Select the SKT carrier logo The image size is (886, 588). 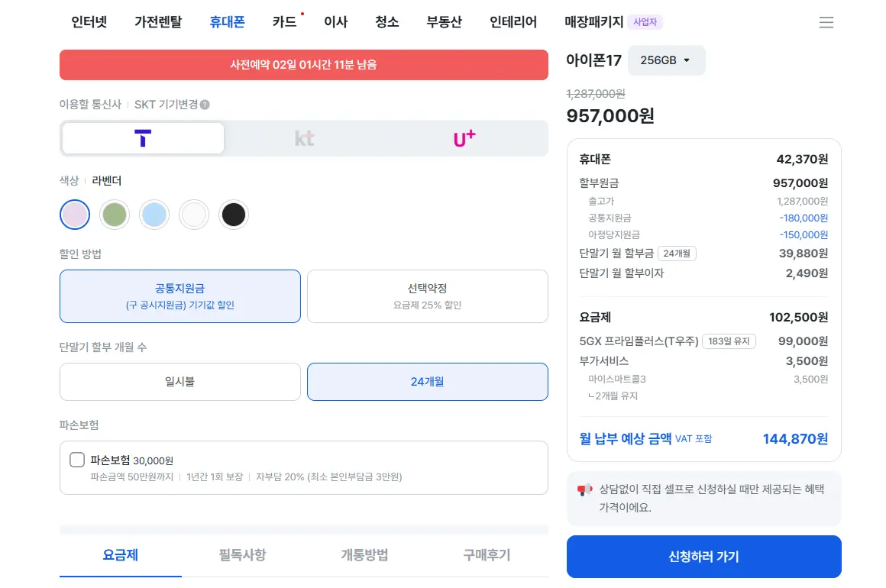143,138
